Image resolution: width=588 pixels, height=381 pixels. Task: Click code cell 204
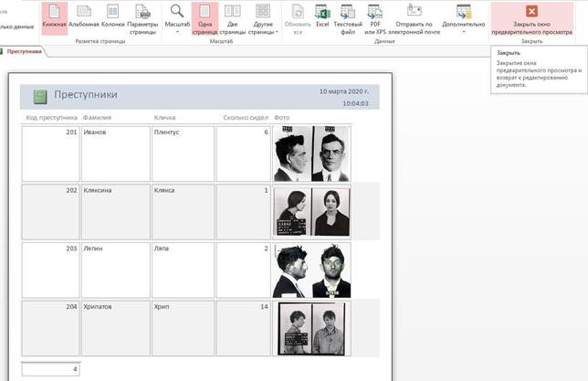(x=50, y=328)
